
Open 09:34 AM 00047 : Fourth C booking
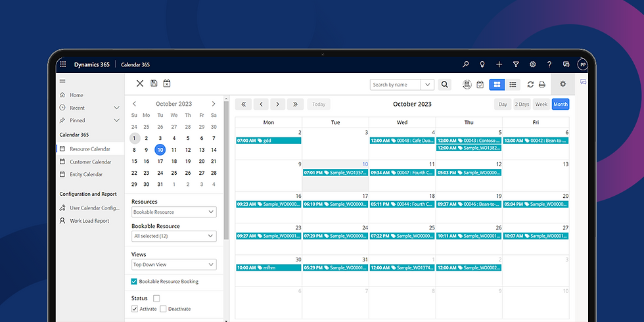click(x=402, y=173)
